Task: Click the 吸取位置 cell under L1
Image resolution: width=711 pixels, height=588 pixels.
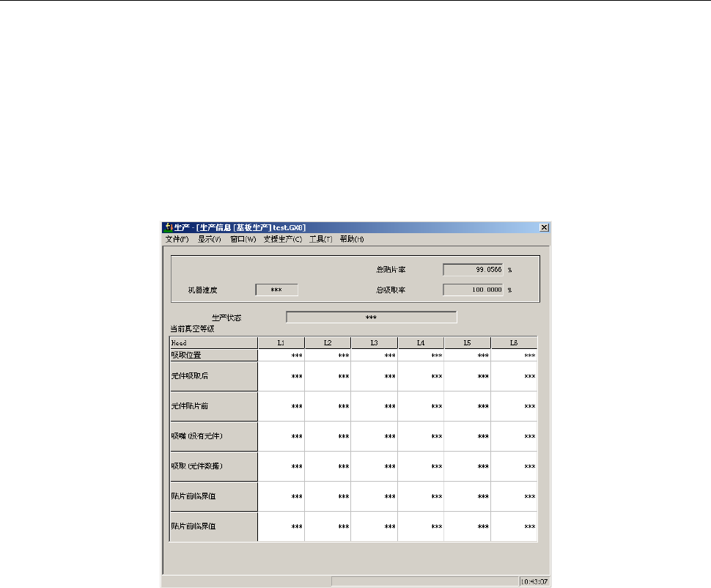Action: [281, 356]
